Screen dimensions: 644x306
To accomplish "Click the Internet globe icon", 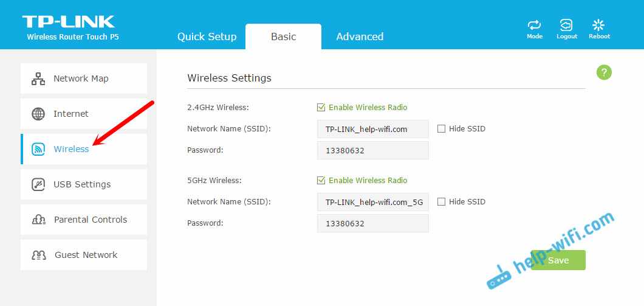I will pos(38,114).
